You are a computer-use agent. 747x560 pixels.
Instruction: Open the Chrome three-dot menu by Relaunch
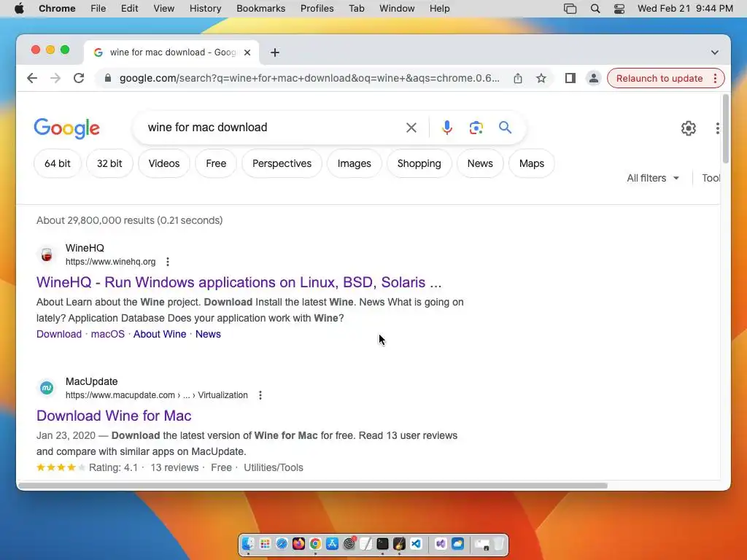[x=715, y=78]
